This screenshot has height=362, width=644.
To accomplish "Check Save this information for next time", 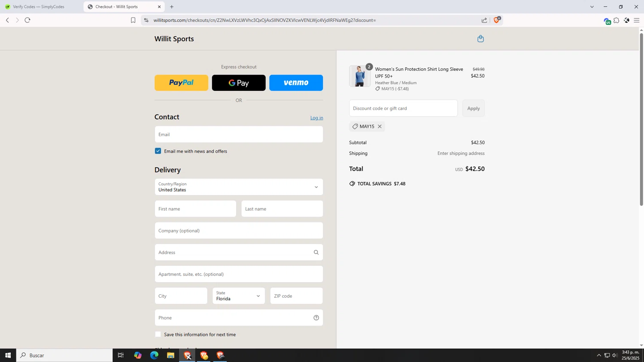I will point(158,334).
